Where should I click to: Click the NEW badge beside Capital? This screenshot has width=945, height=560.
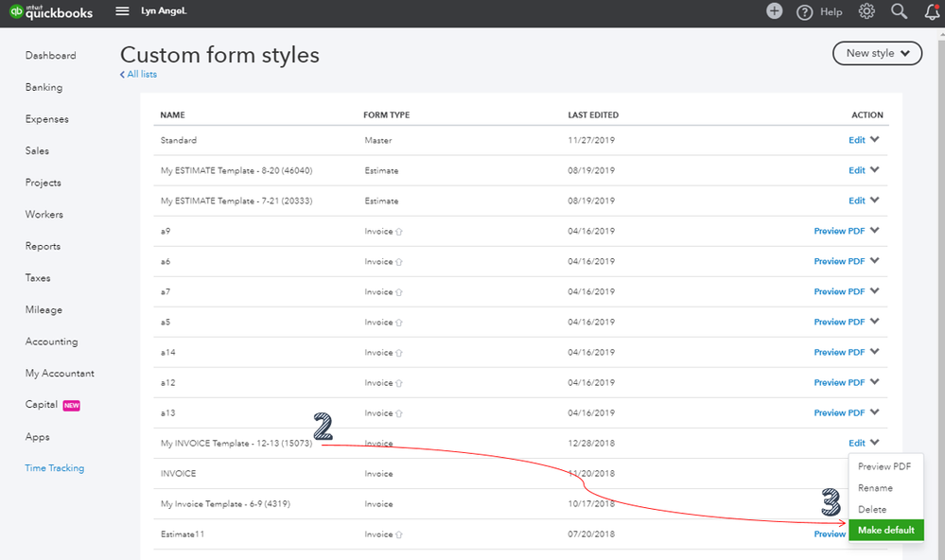(x=72, y=406)
